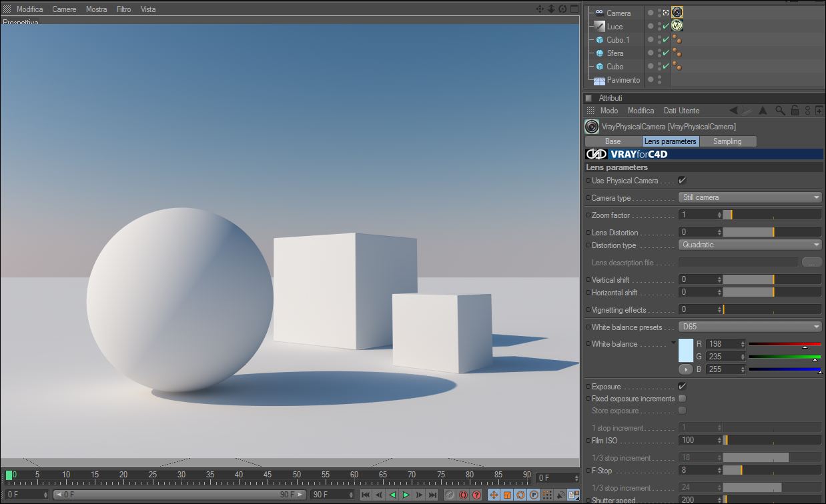The width and height of the screenshot is (826, 504).
Task: Open the Filtro menu in viewport
Action: pos(123,9)
